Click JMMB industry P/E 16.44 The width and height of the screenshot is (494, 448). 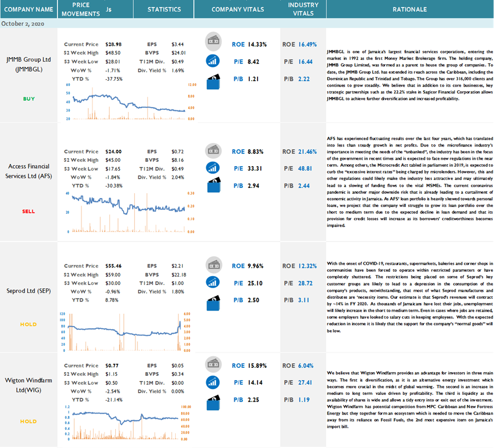305,62
